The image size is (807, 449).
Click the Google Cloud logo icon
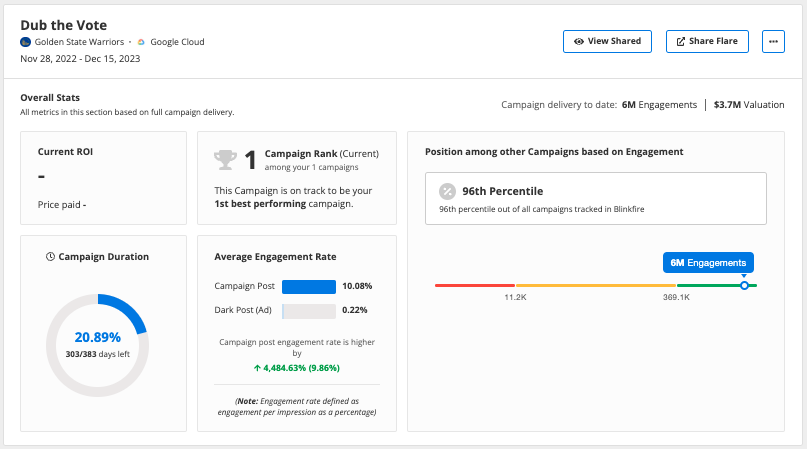141,42
